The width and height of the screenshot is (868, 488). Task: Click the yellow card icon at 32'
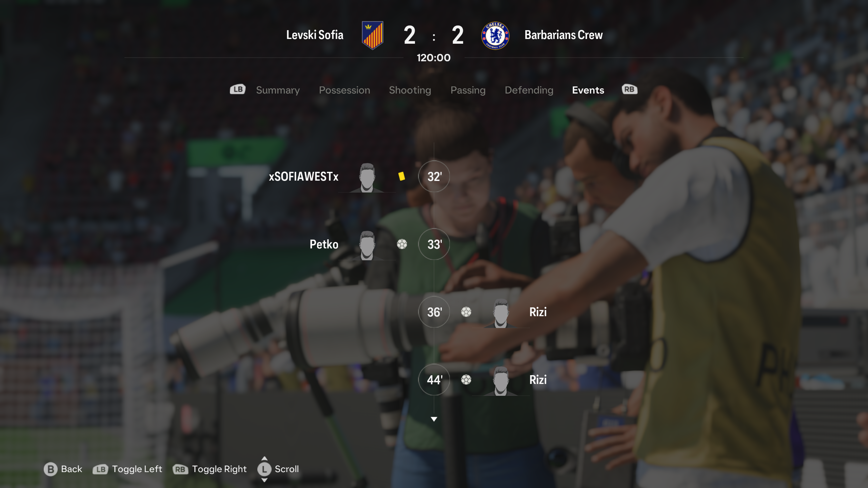click(402, 176)
